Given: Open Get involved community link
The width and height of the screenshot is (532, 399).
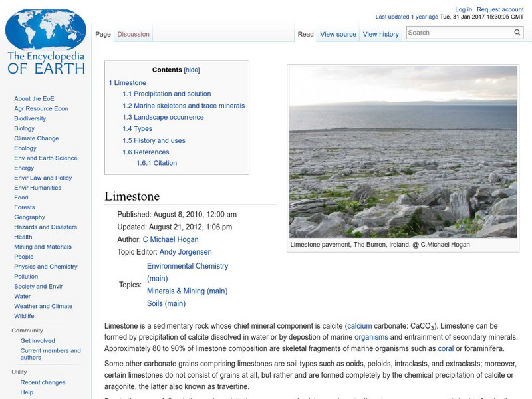Looking at the screenshot, I should (37, 340).
